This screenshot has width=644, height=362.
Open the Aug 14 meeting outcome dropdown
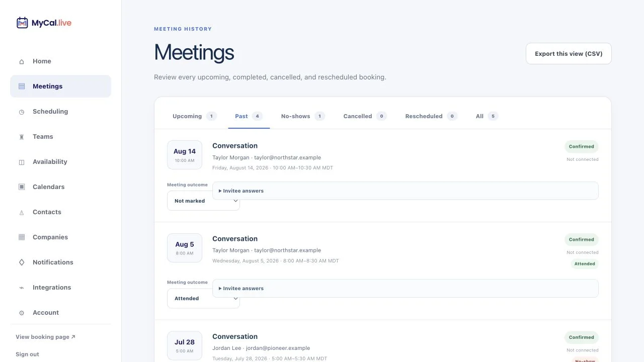[x=203, y=201]
